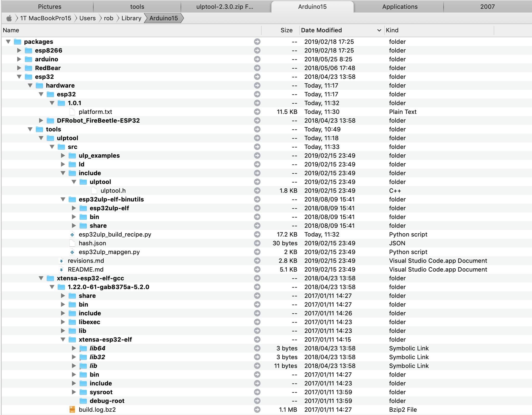Sort files by the Size column header
Screen dimensions: 532x415
tap(286, 30)
